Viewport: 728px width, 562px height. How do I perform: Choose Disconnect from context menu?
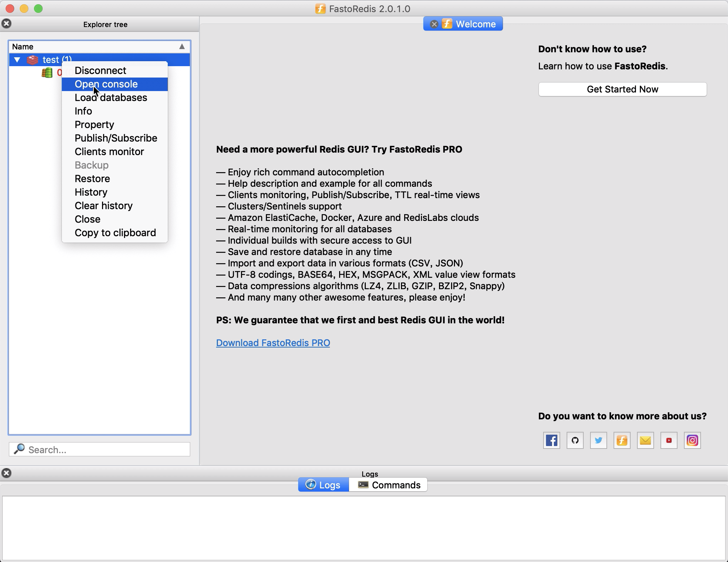[114, 70]
